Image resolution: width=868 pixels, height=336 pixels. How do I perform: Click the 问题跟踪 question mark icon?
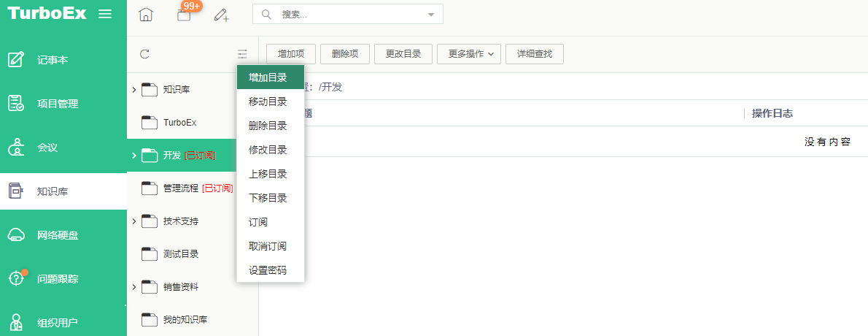click(x=16, y=279)
